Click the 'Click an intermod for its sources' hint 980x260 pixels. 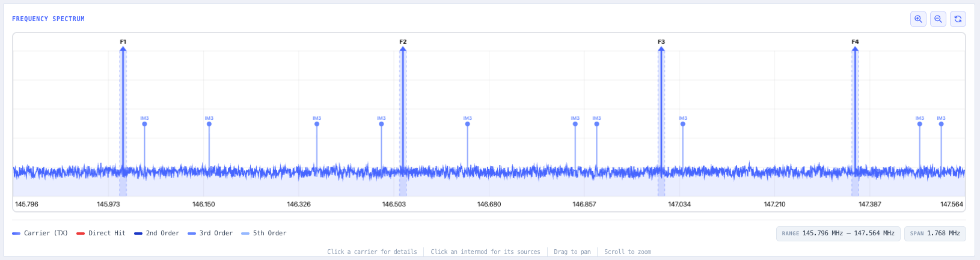coord(485,252)
